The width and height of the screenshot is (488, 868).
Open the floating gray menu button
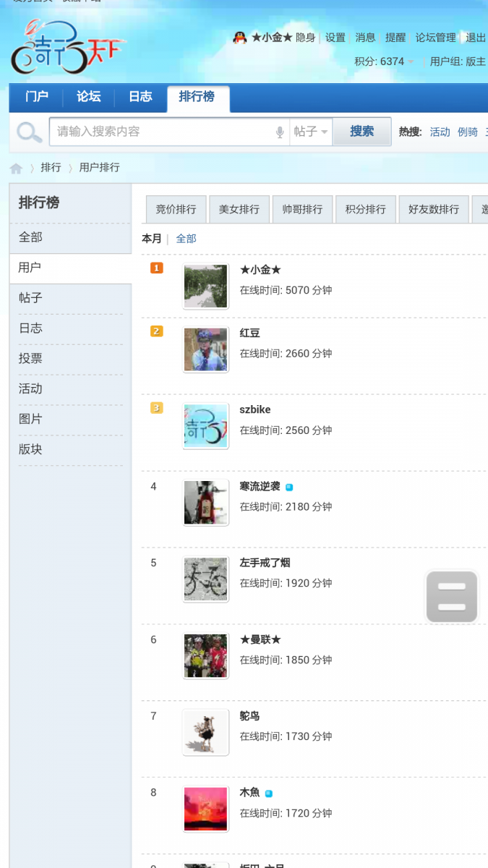click(x=452, y=597)
